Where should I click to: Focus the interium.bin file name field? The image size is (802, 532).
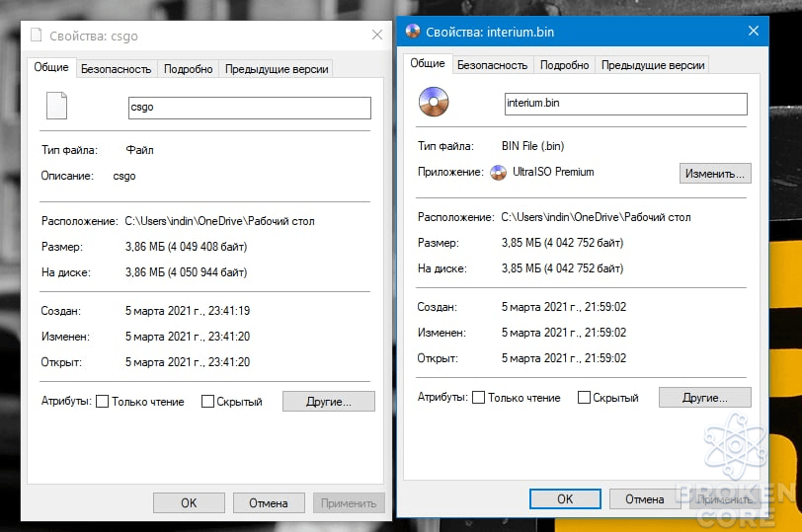pyautogui.click(x=626, y=104)
